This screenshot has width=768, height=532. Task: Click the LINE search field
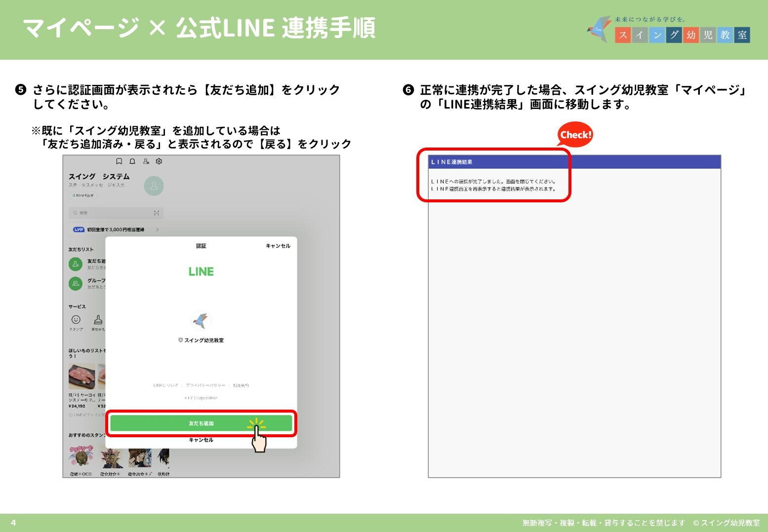[x=116, y=213]
